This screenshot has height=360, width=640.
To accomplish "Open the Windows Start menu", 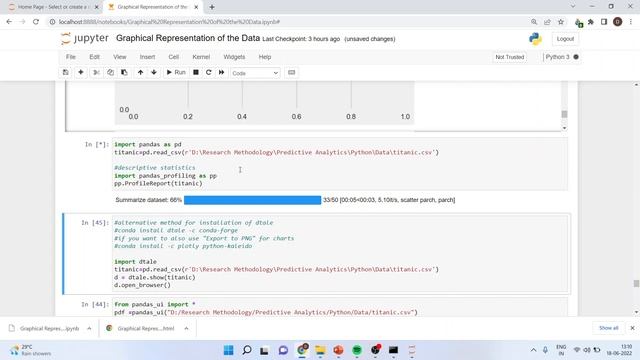I will coord(229,350).
